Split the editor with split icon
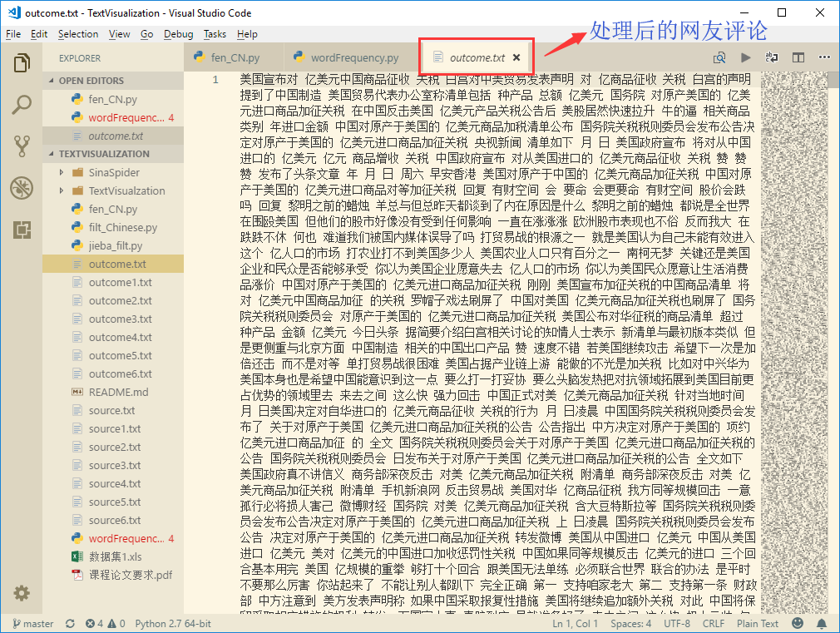The image size is (840, 633). tap(798, 57)
